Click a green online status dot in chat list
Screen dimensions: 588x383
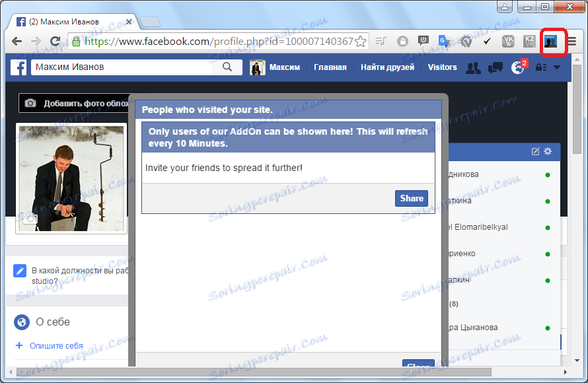click(547, 174)
